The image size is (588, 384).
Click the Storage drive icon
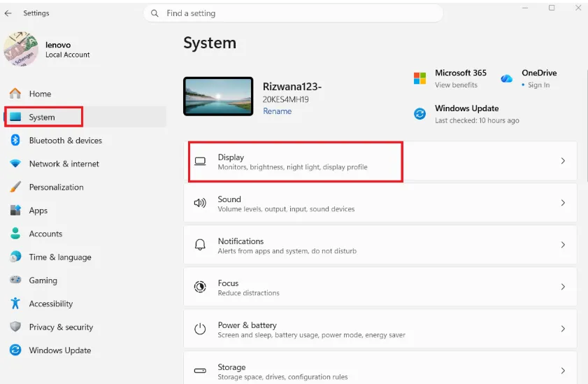pos(200,371)
